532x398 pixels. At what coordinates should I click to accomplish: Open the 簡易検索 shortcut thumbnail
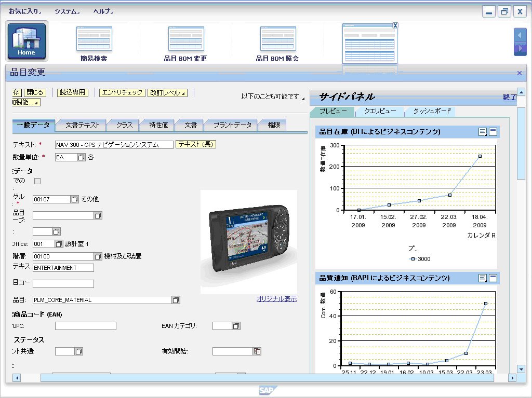tap(94, 39)
